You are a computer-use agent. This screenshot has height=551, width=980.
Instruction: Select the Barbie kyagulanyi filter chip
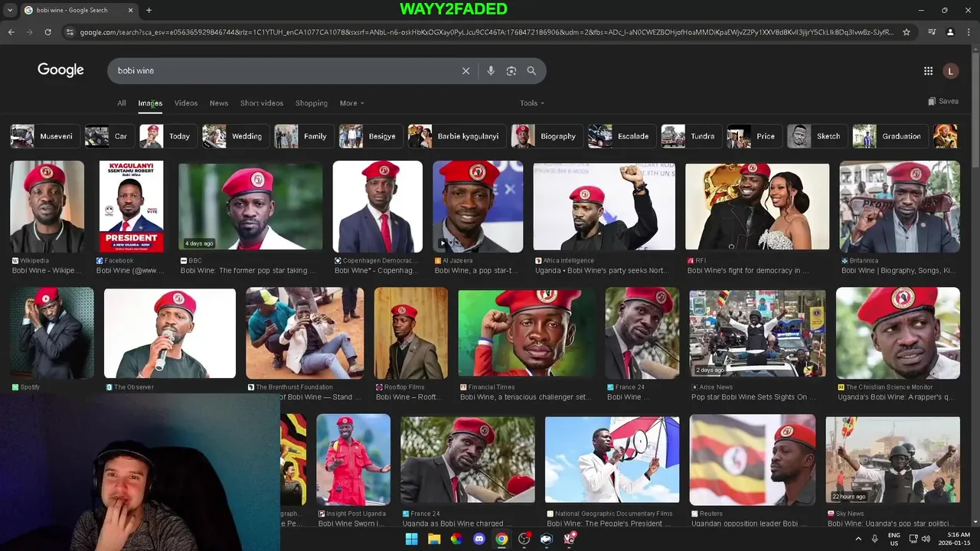tap(456, 136)
